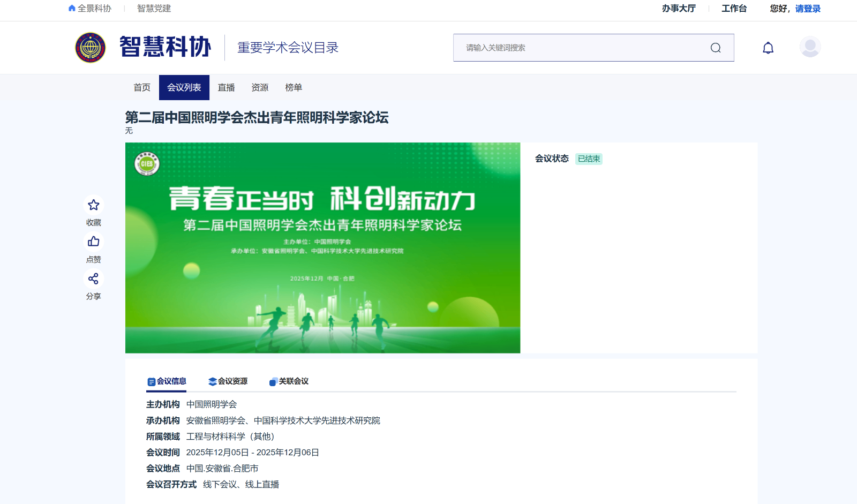Screen dimensions: 857x504
Task: Click the date 2025年12月05日 - 2025年12月06日
Action: 253,453
